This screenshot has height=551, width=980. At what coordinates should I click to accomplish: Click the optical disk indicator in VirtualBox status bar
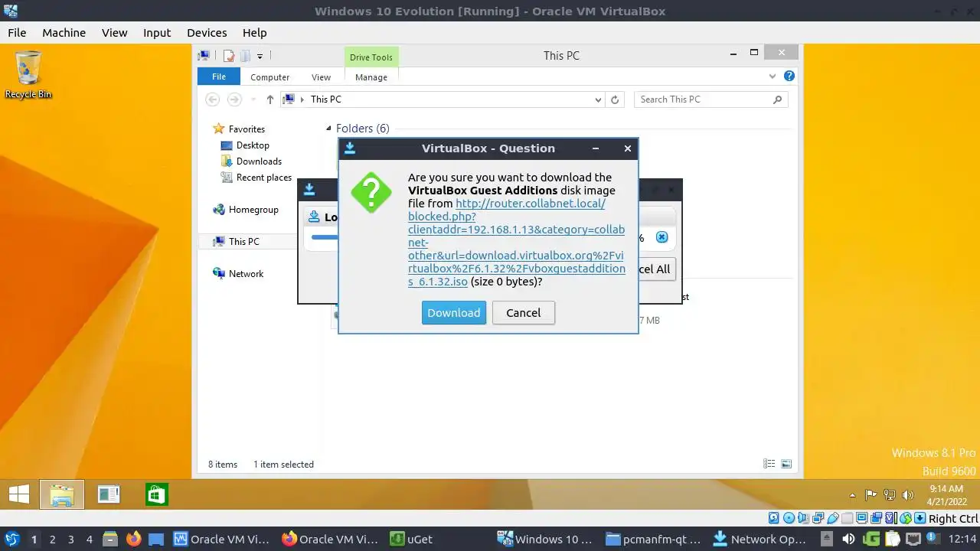(789, 518)
